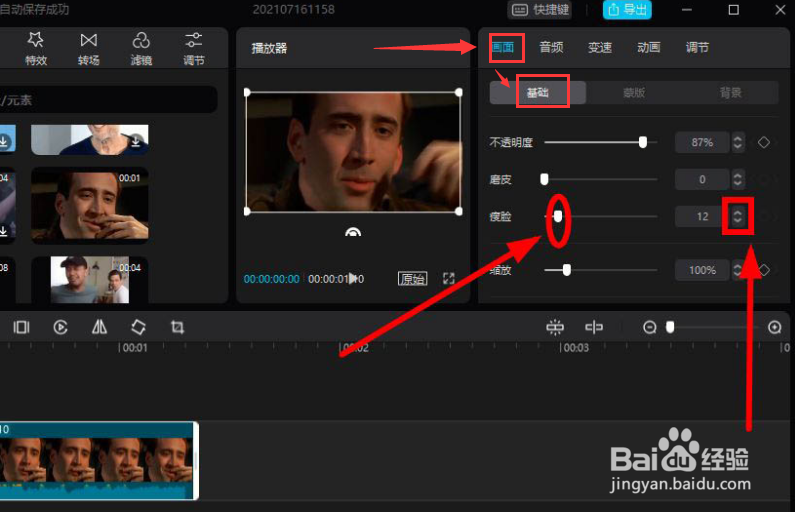
Task: Open the 特效 effects panel
Action: tap(36, 49)
